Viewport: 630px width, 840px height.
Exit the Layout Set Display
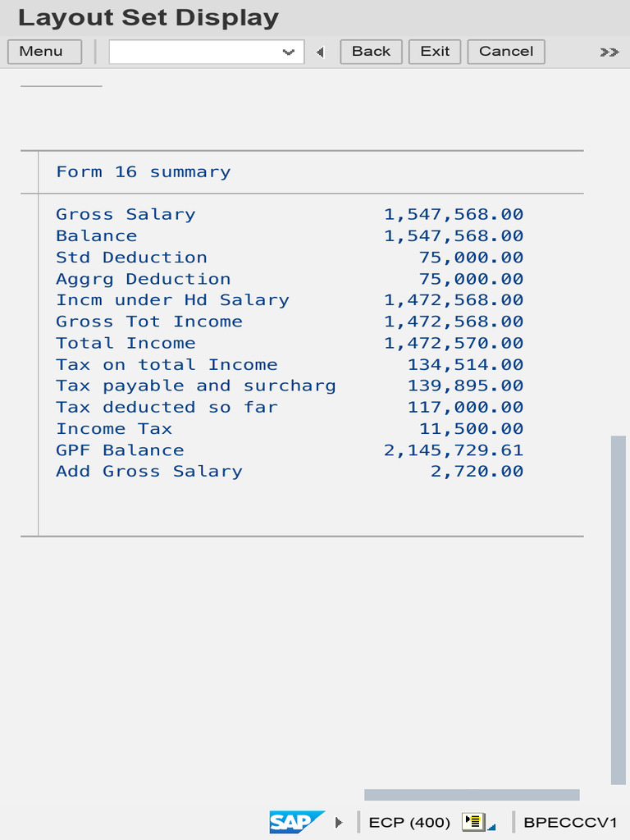click(x=435, y=52)
